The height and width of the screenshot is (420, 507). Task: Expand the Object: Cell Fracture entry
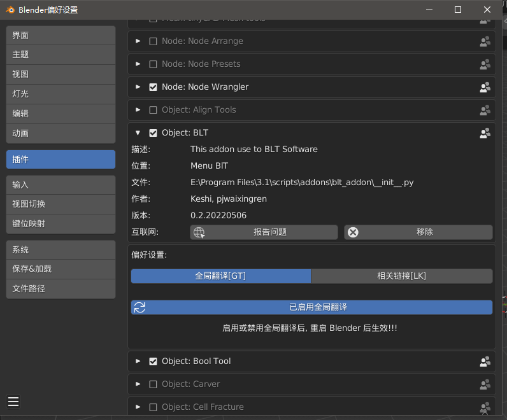138,407
